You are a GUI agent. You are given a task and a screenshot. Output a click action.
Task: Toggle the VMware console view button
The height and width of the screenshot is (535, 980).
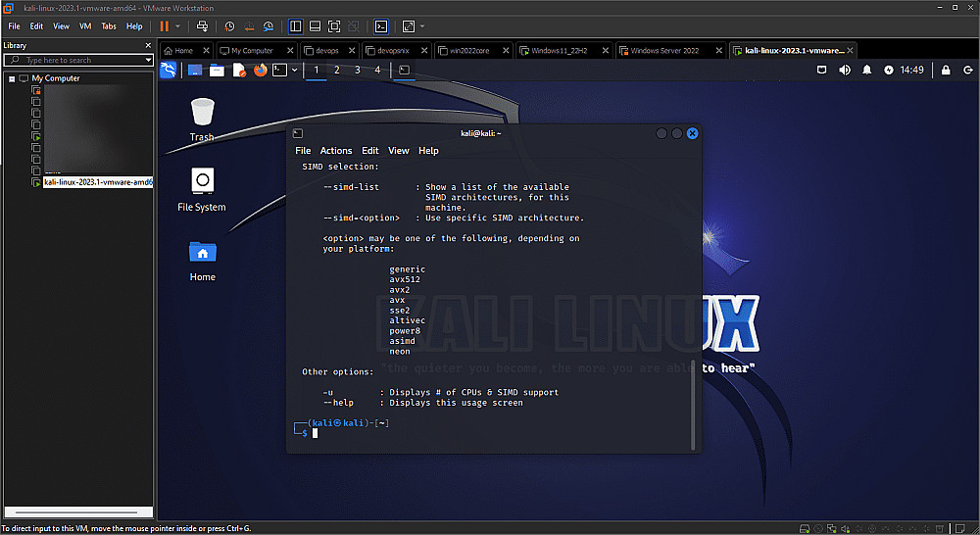pyautogui.click(x=380, y=26)
